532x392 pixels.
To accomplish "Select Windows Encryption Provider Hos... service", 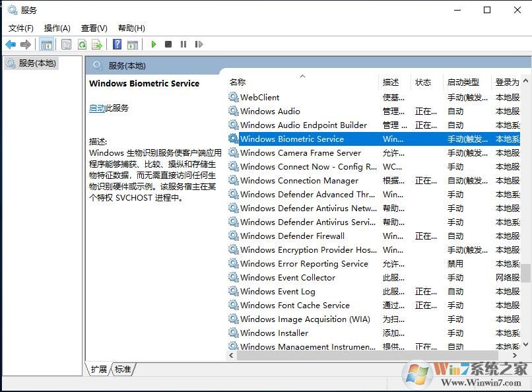I will click(308, 249).
